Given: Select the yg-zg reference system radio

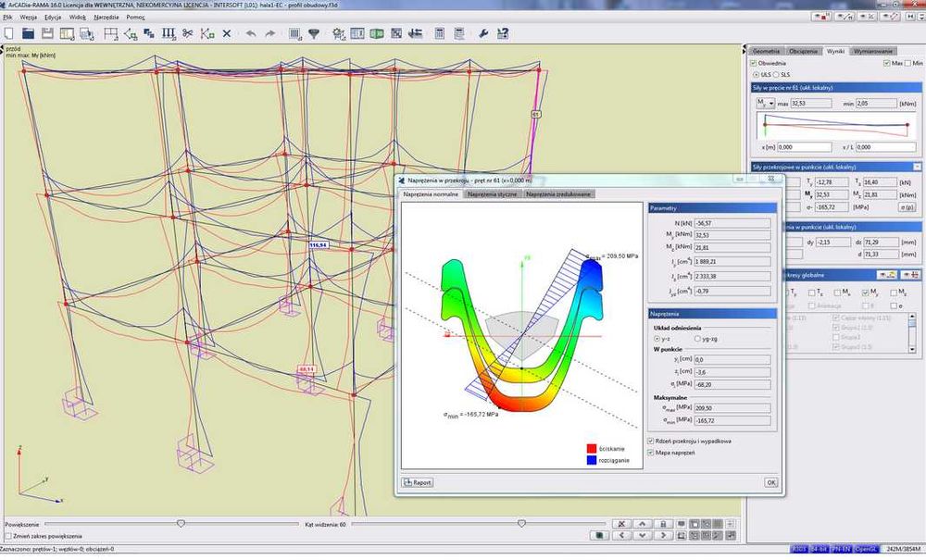Looking at the screenshot, I should (697, 339).
